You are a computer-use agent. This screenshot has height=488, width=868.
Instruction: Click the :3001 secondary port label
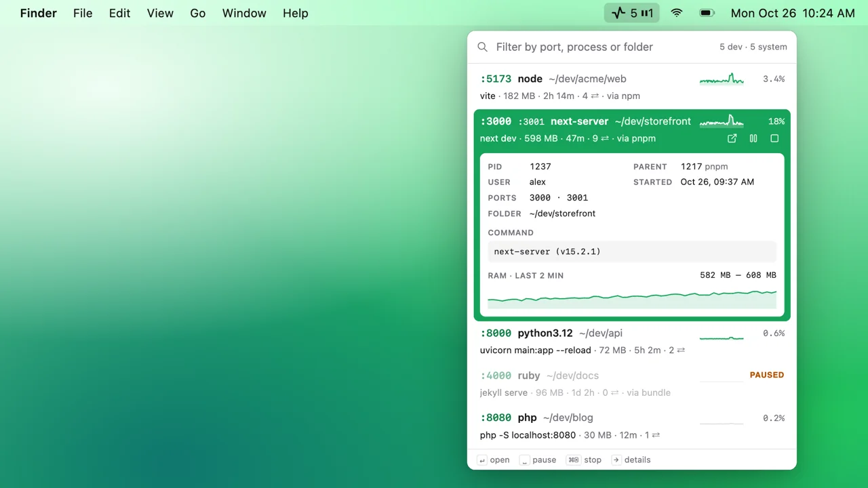(x=531, y=122)
